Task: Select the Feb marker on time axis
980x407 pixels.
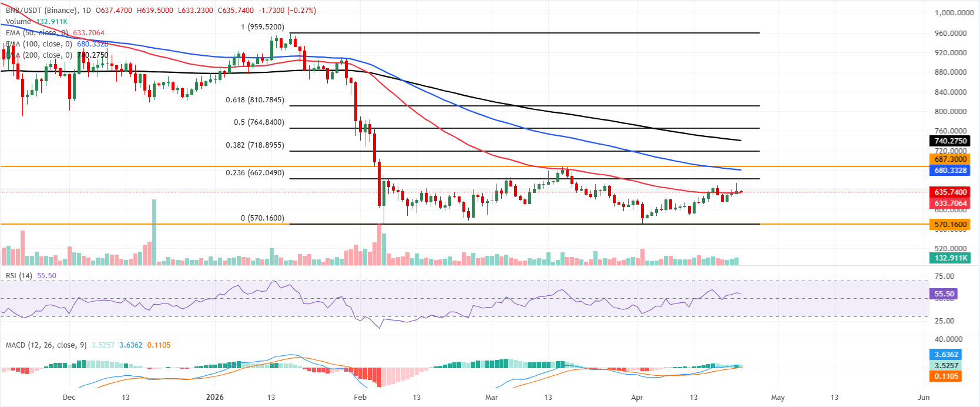Action: (360, 398)
